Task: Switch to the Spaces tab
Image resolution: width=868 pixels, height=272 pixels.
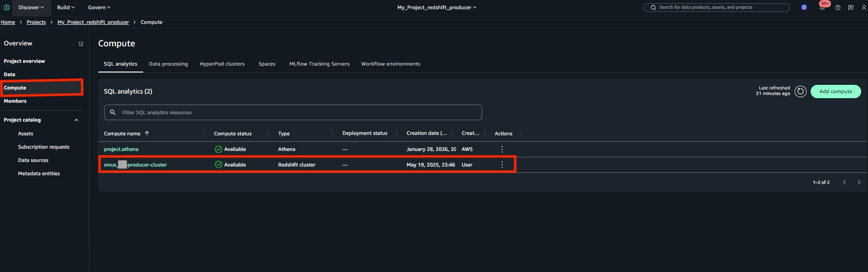Action: point(267,64)
